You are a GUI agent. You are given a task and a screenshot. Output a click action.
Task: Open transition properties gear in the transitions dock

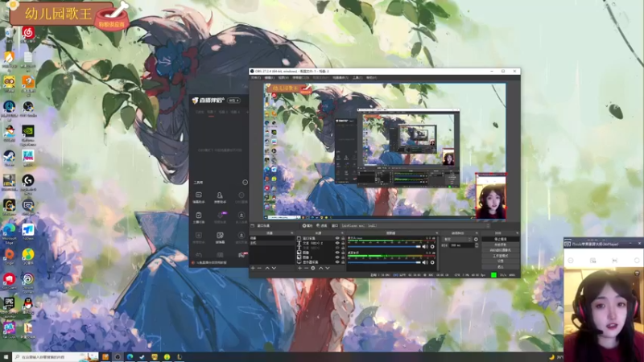pyautogui.click(x=476, y=239)
